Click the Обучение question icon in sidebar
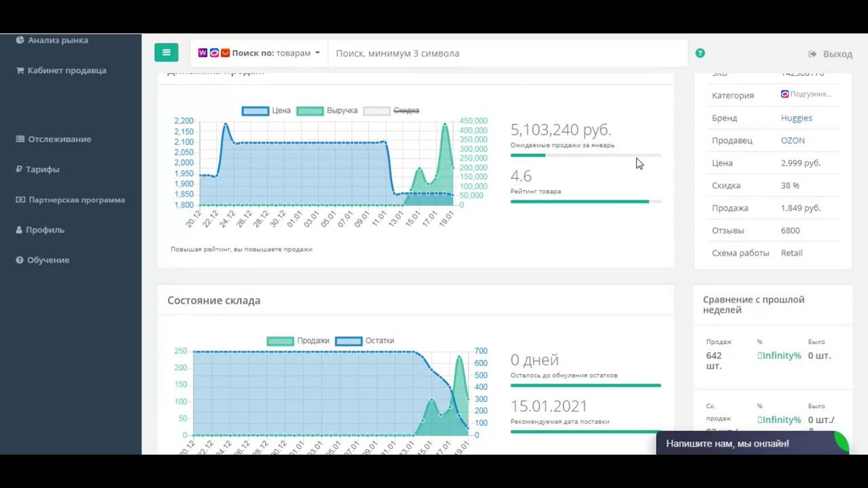868x488 pixels. tap(20, 260)
